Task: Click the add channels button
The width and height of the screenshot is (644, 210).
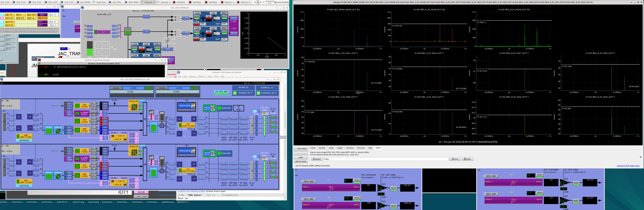Action: click(300, 161)
